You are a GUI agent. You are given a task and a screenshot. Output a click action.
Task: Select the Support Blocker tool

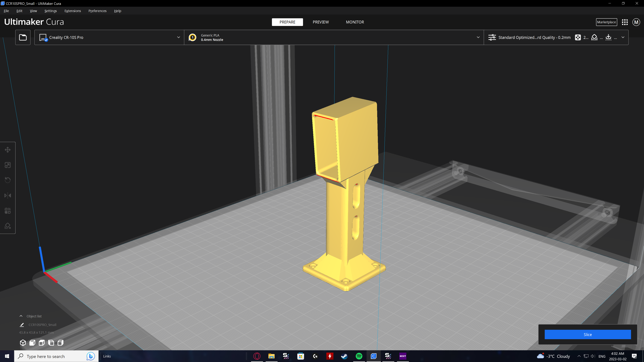tap(8, 226)
